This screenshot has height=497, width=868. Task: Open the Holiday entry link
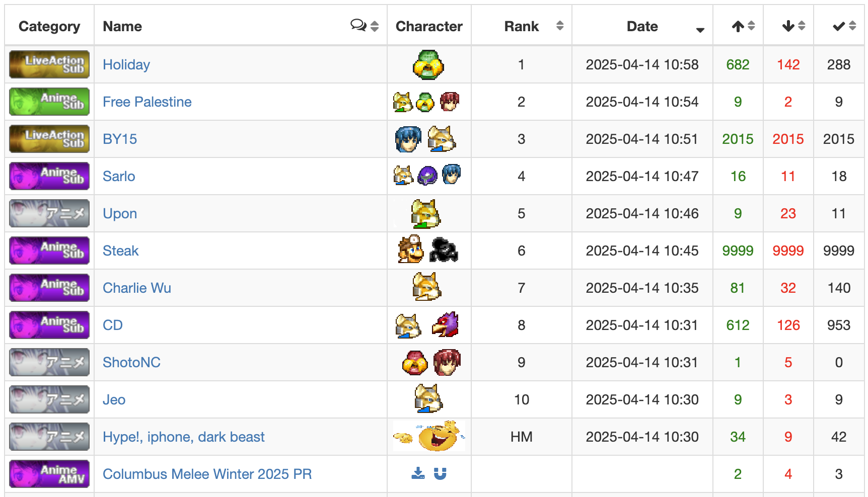(126, 64)
